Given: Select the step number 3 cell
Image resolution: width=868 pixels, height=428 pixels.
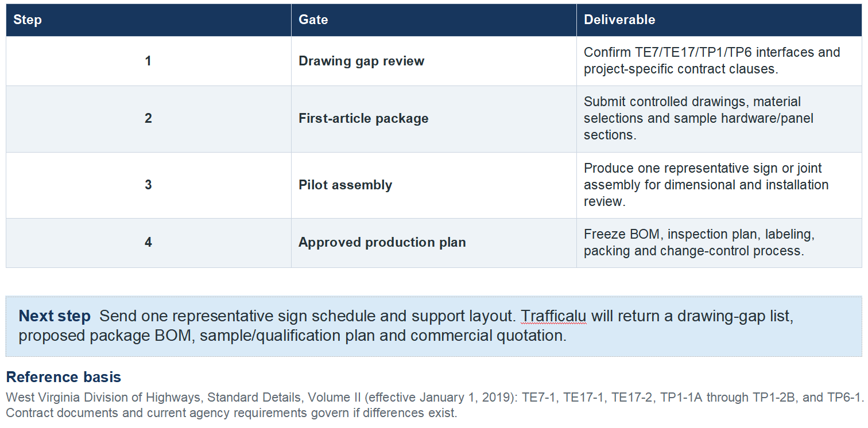Looking at the screenshot, I should pyautogui.click(x=149, y=185).
